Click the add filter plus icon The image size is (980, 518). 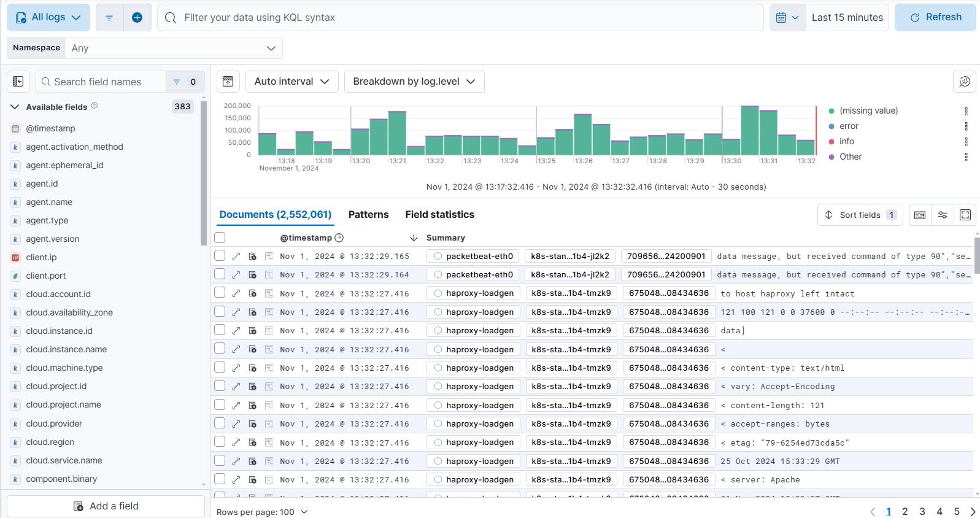pyautogui.click(x=137, y=18)
